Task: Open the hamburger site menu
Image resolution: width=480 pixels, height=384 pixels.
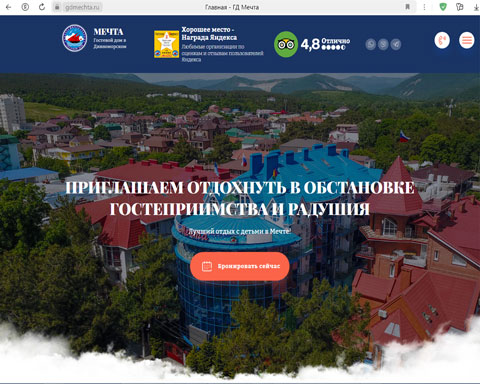Action: [x=467, y=40]
